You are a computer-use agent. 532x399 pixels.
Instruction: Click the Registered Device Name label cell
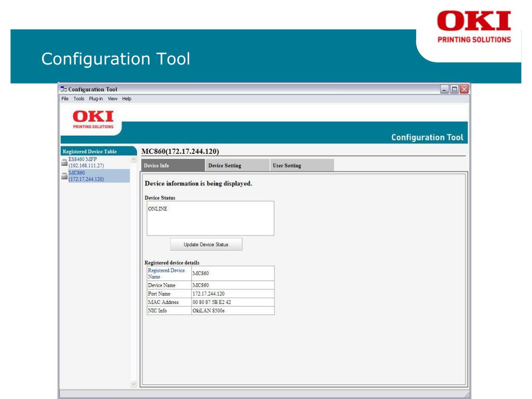pos(169,273)
